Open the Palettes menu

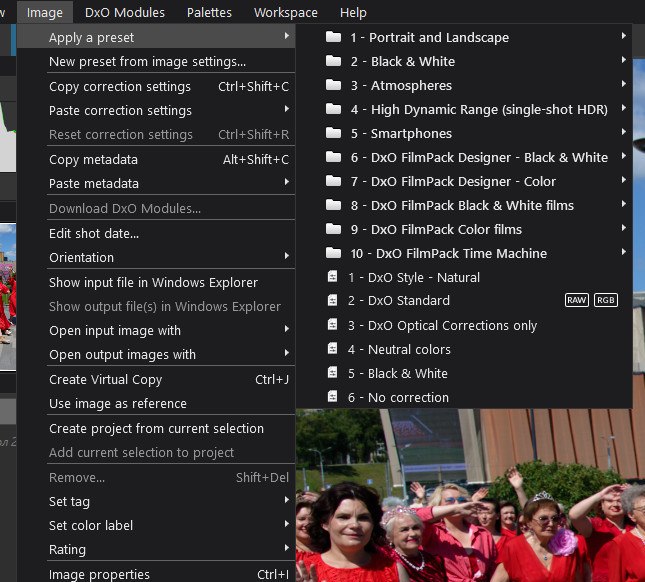209,12
